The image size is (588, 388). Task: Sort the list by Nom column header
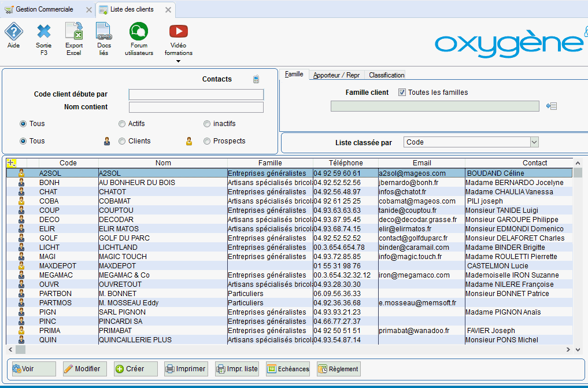click(x=163, y=163)
